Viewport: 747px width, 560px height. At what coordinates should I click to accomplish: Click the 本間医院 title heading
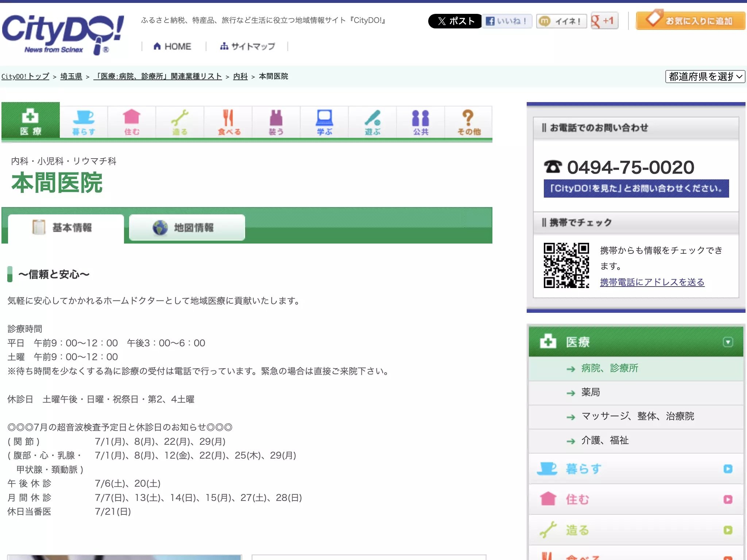pos(57,183)
